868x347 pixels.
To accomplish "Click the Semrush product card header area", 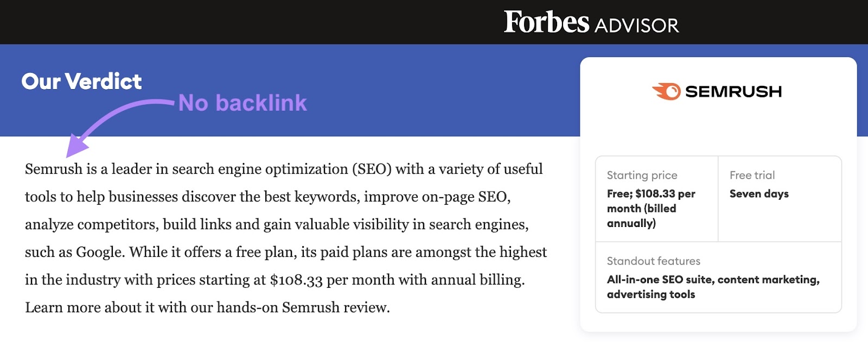I will [x=717, y=92].
